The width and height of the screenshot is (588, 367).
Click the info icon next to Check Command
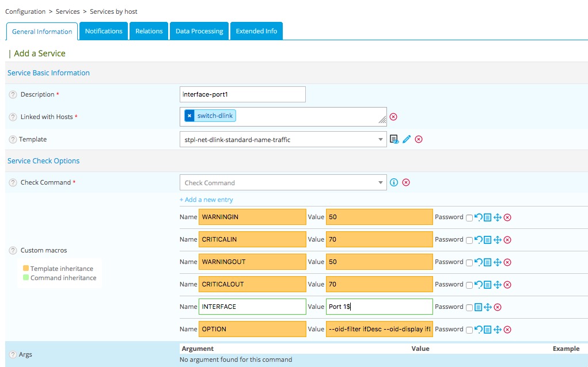(394, 182)
